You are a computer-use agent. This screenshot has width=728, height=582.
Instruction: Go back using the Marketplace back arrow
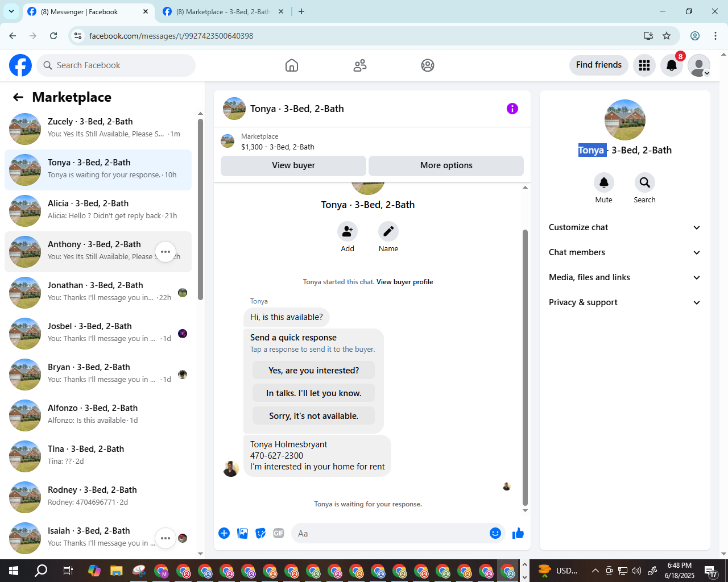click(x=18, y=97)
